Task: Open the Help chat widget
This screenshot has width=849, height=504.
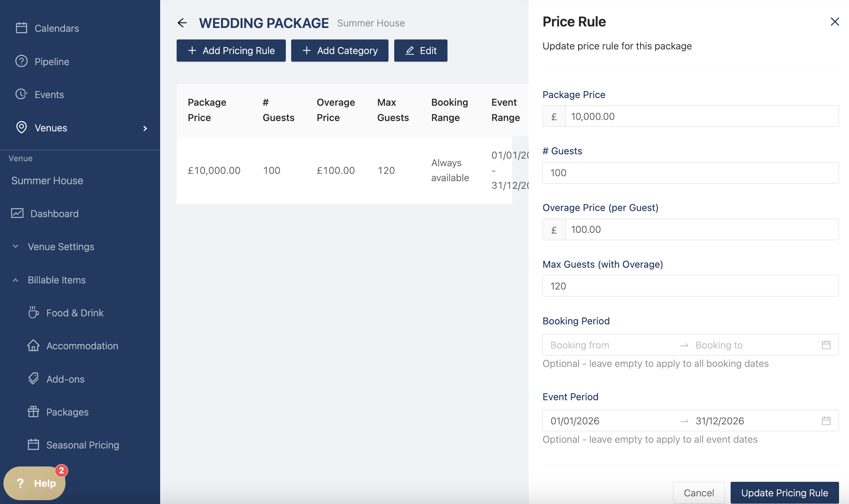Action: (x=35, y=483)
